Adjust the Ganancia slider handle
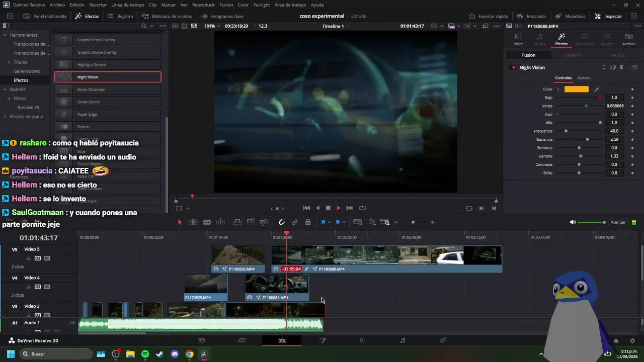Image resolution: width=644 pixels, height=362 pixels. (x=588, y=139)
